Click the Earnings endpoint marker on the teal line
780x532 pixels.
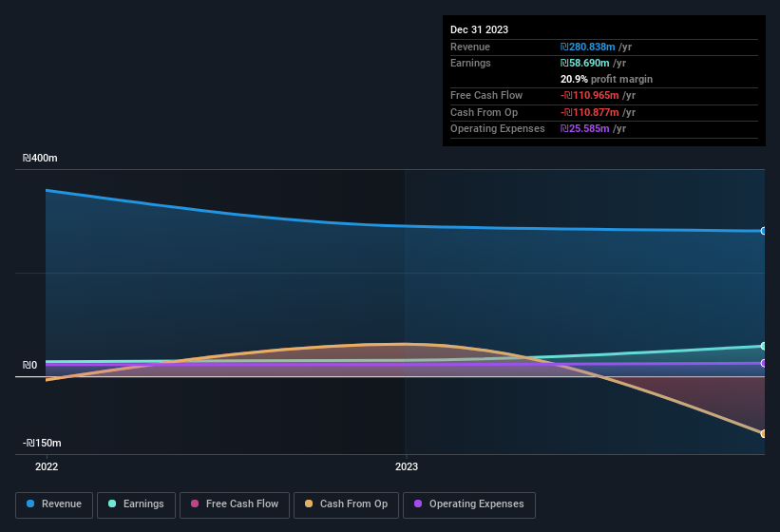[x=764, y=346]
